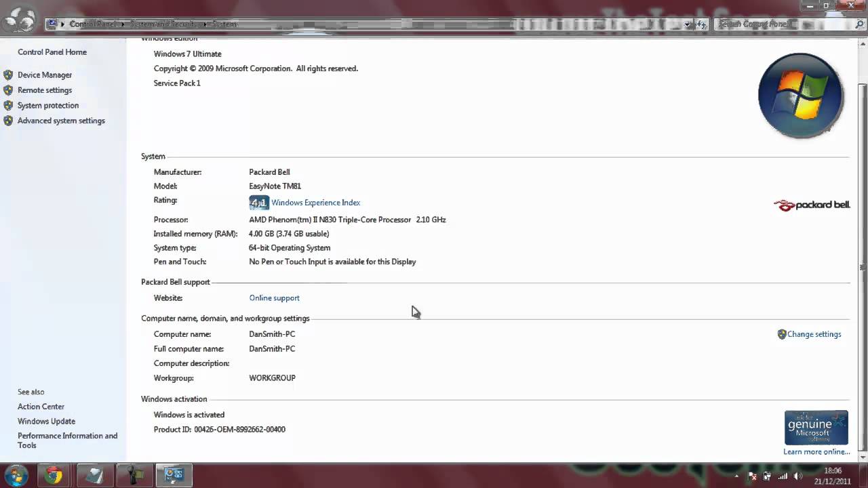Select the 'EasyNote TM81' model value
The height and width of the screenshot is (488, 868).
coord(275,186)
